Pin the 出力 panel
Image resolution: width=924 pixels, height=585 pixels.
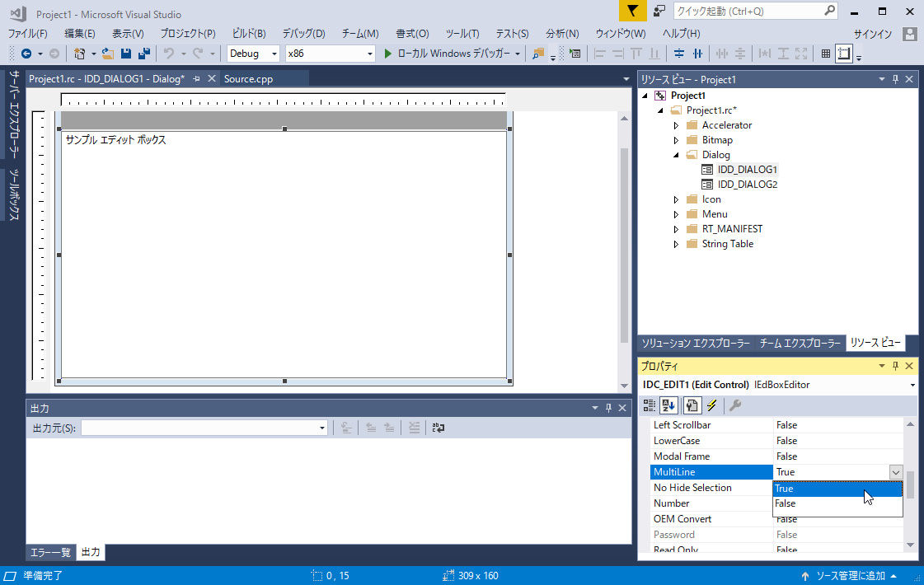coord(608,408)
